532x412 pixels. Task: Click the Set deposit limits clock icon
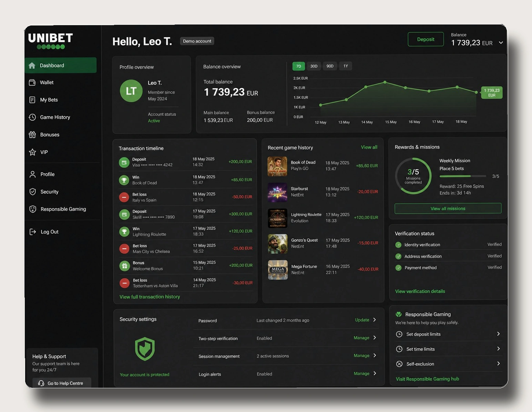[399, 334]
